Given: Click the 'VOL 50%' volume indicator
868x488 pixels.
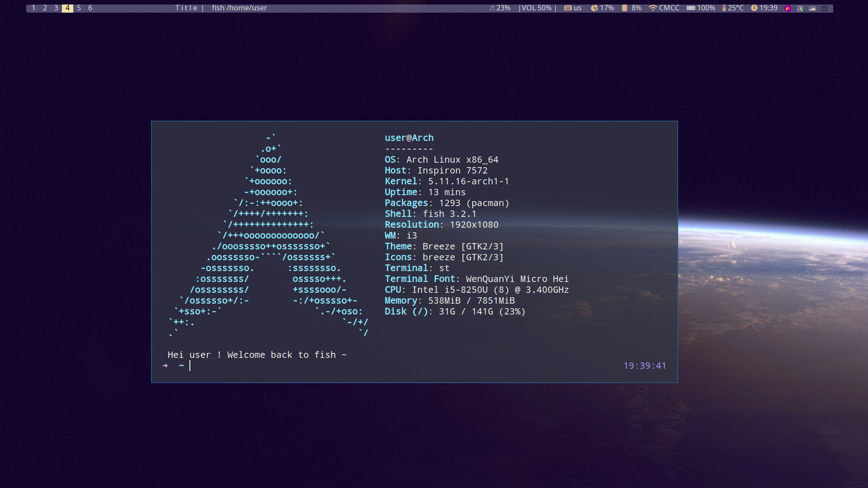Looking at the screenshot, I should [537, 8].
